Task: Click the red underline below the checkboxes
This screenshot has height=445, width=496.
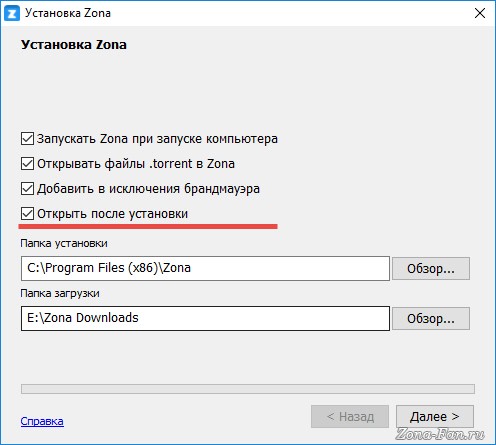Action: click(x=148, y=226)
